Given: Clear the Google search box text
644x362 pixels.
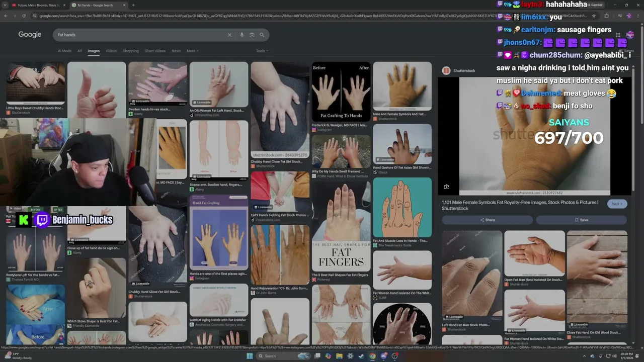Looking at the screenshot, I should click(x=229, y=35).
